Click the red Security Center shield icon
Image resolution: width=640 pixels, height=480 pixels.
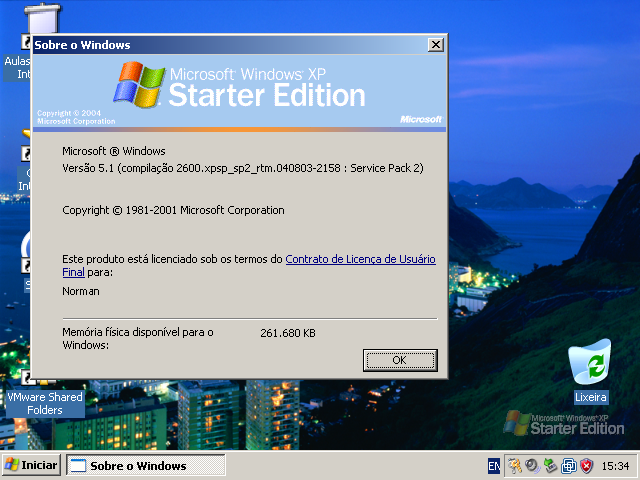point(586,466)
